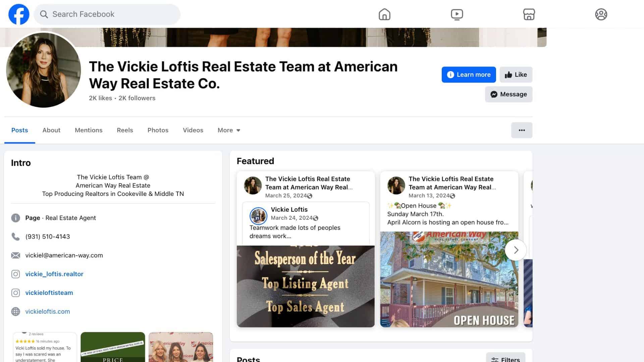644x362 pixels.
Task: Focus the Search Facebook field
Action: pos(107,14)
